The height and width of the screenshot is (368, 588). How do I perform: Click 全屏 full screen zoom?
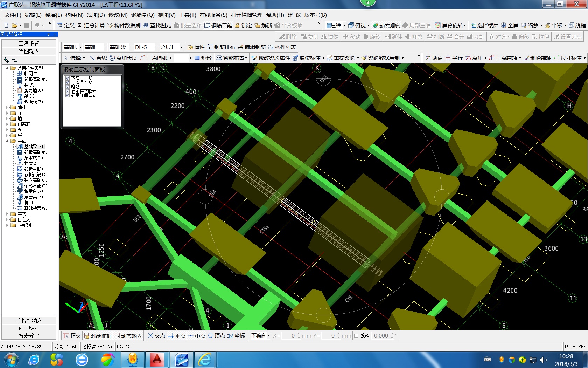click(x=510, y=25)
